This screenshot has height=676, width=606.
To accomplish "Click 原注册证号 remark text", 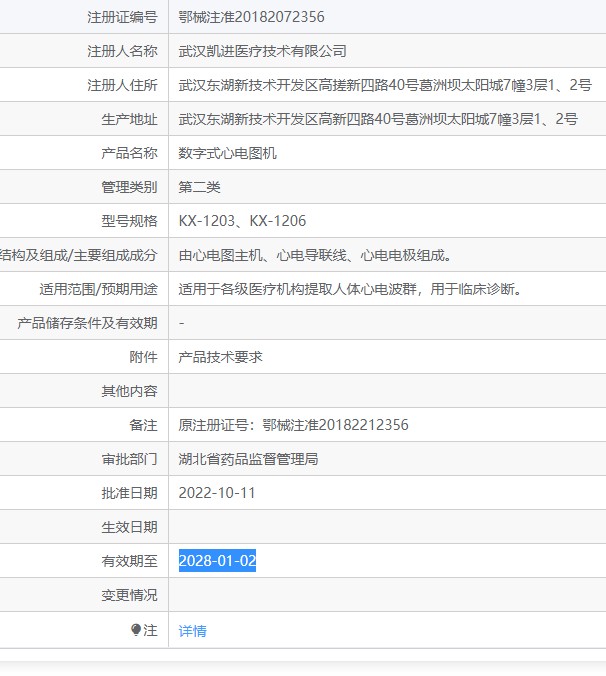I will tap(294, 425).
